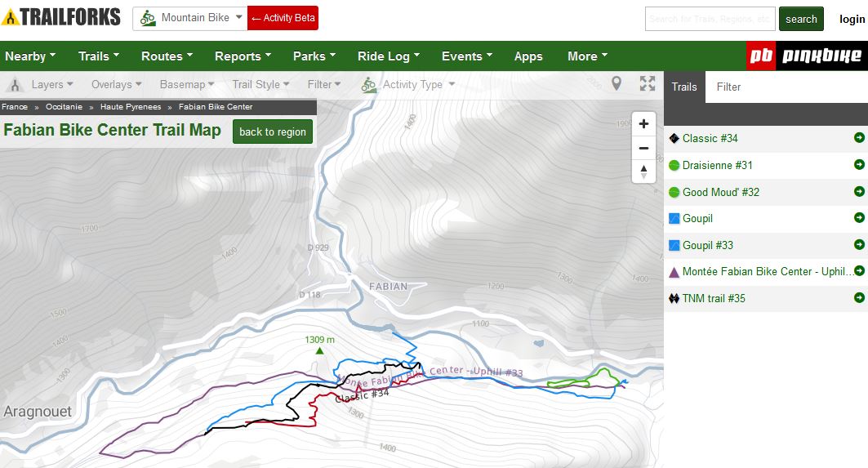Screen dimensions: 868x468
Task: Open Classic #34 green arrow icon
Action: click(x=859, y=138)
